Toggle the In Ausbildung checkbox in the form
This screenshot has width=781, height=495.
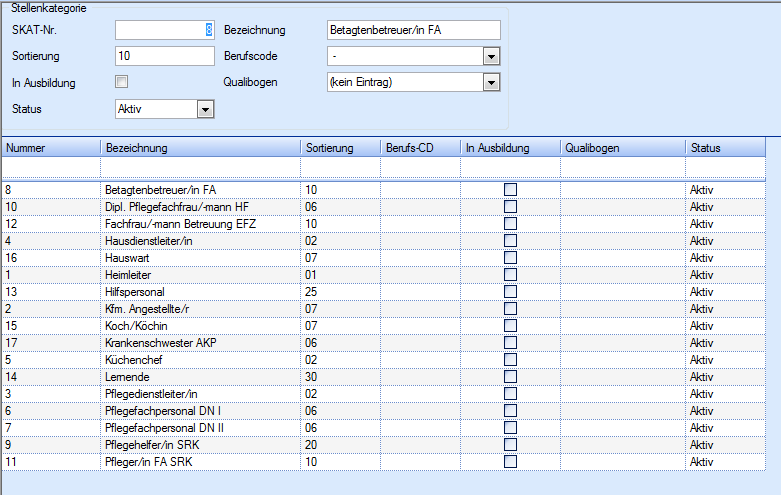point(122,82)
